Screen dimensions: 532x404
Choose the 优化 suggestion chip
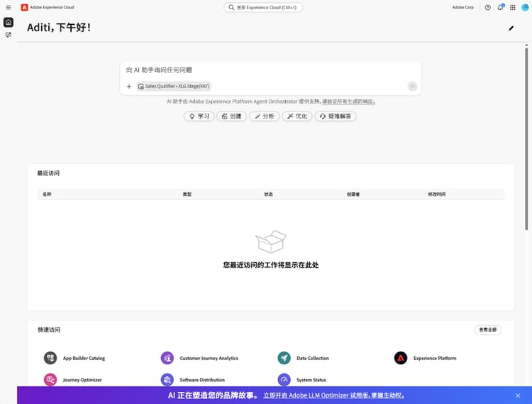297,116
